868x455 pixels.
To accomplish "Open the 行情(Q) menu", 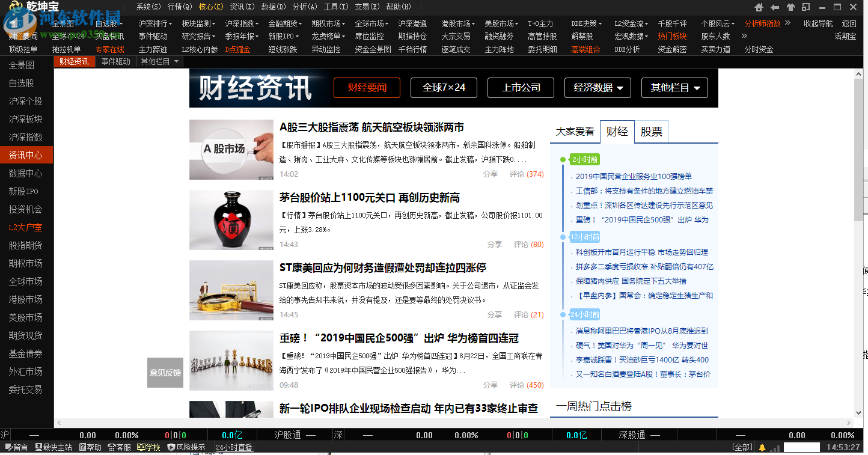I will [x=180, y=7].
